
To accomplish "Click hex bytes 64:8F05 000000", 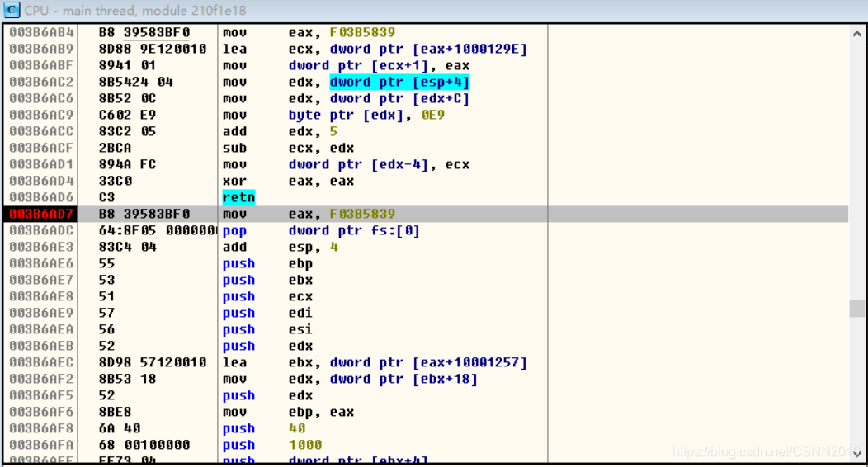I will point(158,231).
